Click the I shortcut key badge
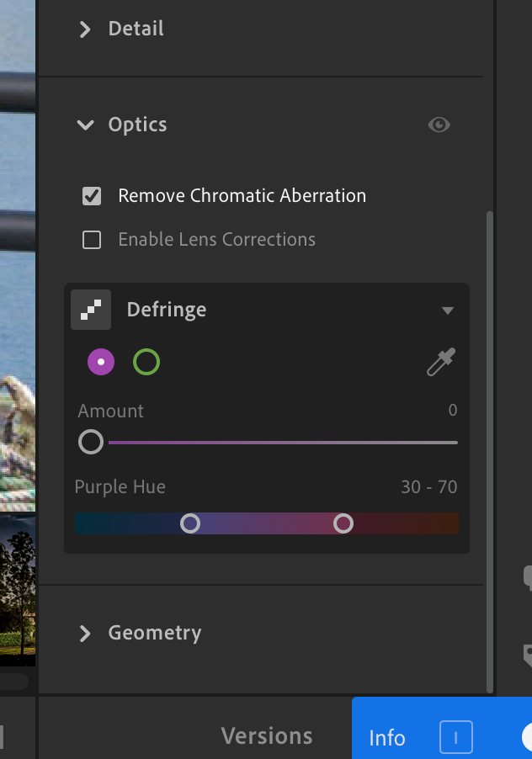Viewport: 532px width, 759px height. (x=455, y=738)
